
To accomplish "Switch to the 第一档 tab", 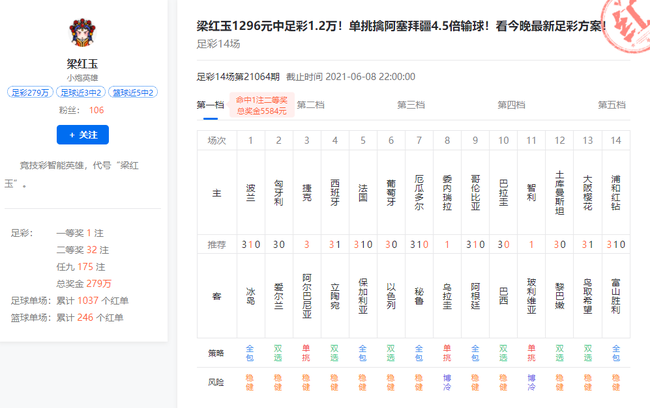I will [x=210, y=105].
